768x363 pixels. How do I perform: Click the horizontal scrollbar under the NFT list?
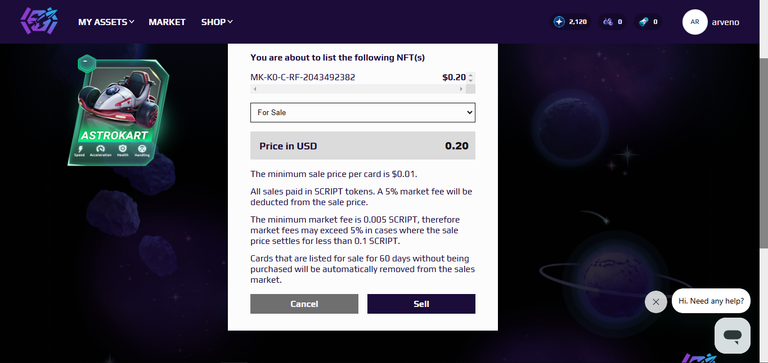358,89
